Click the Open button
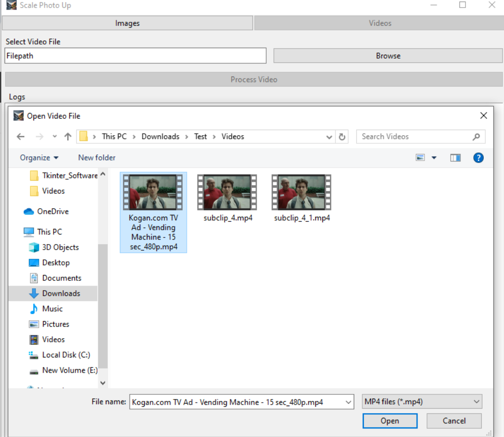Screen dimensions: 504x437 coord(390,421)
